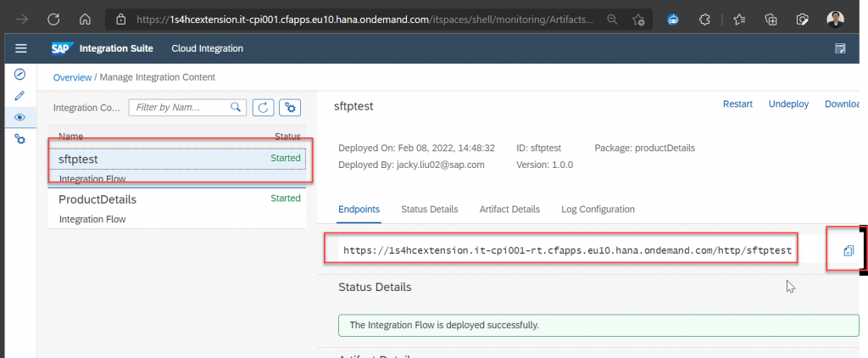The height and width of the screenshot is (358, 868).
Task: Click the Package: productDetails text
Action: [644, 148]
